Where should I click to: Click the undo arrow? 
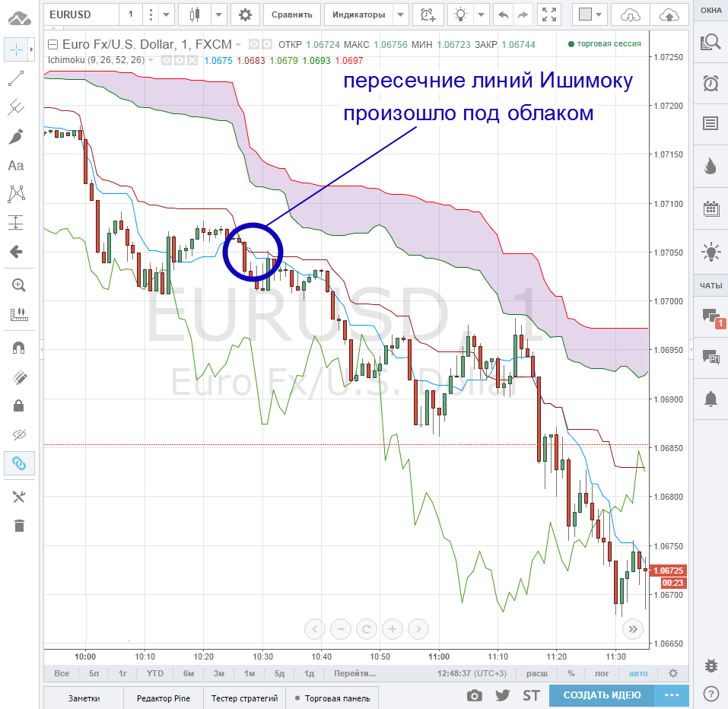tap(504, 15)
